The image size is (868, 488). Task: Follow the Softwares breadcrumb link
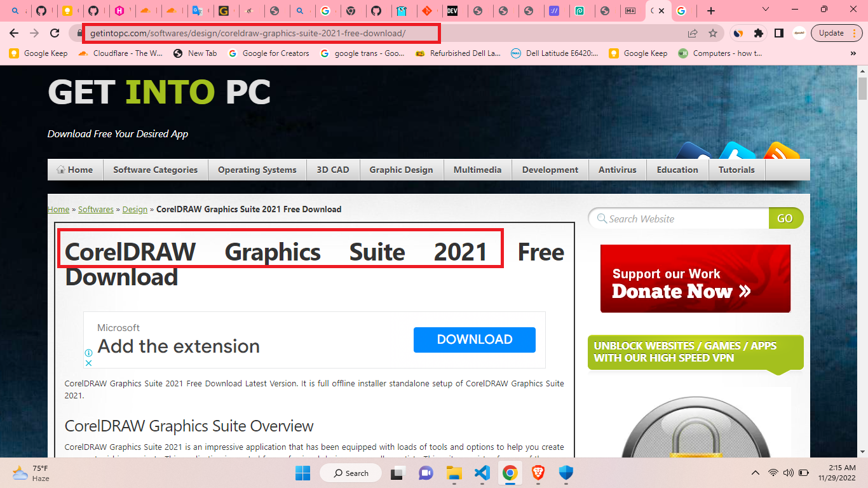coord(96,209)
